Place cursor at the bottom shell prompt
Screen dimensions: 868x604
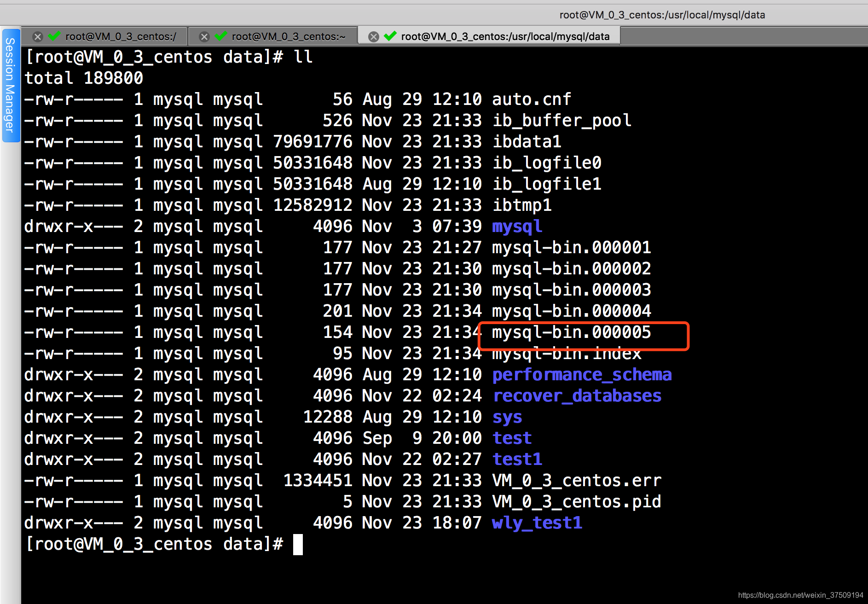298,544
